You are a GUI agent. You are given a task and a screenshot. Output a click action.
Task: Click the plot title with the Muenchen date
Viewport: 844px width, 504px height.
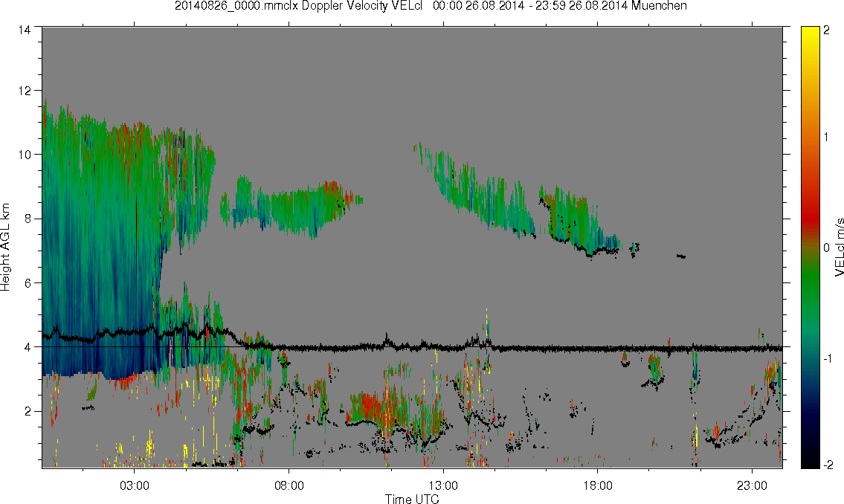(x=431, y=6)
